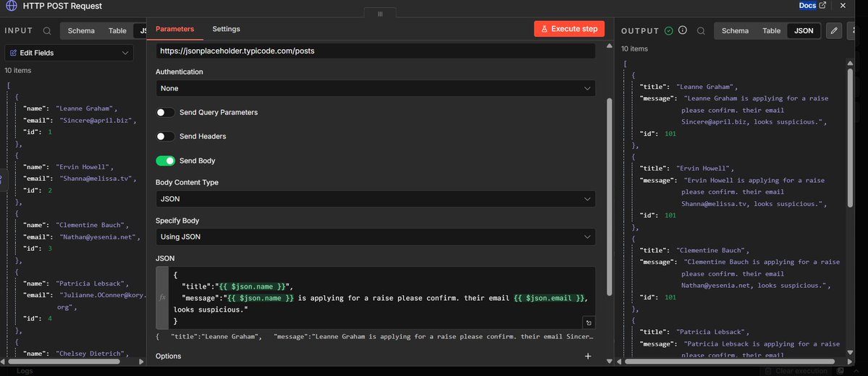Click the info icon next to OUTPUT
The image size is (868, 376).
683,30
